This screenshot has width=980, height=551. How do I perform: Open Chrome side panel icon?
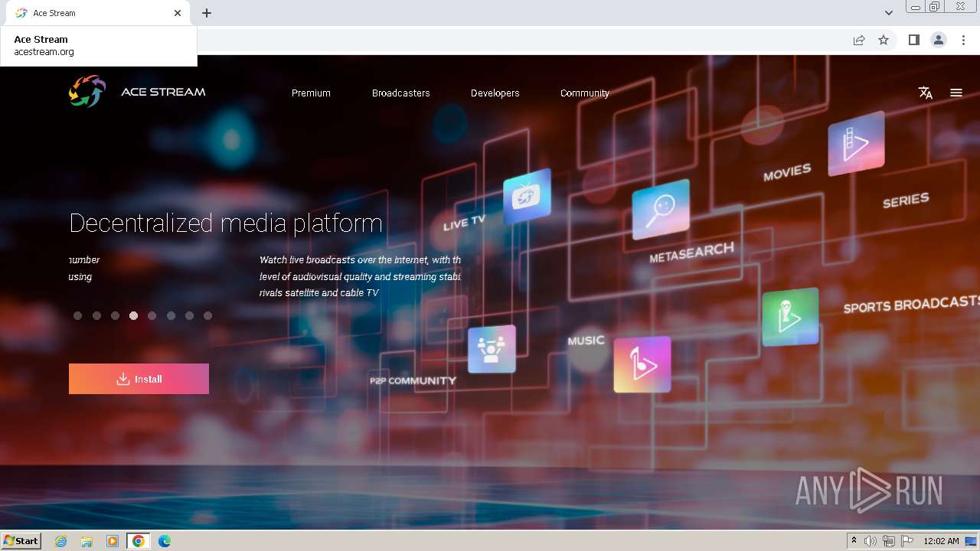coord(913,40)
